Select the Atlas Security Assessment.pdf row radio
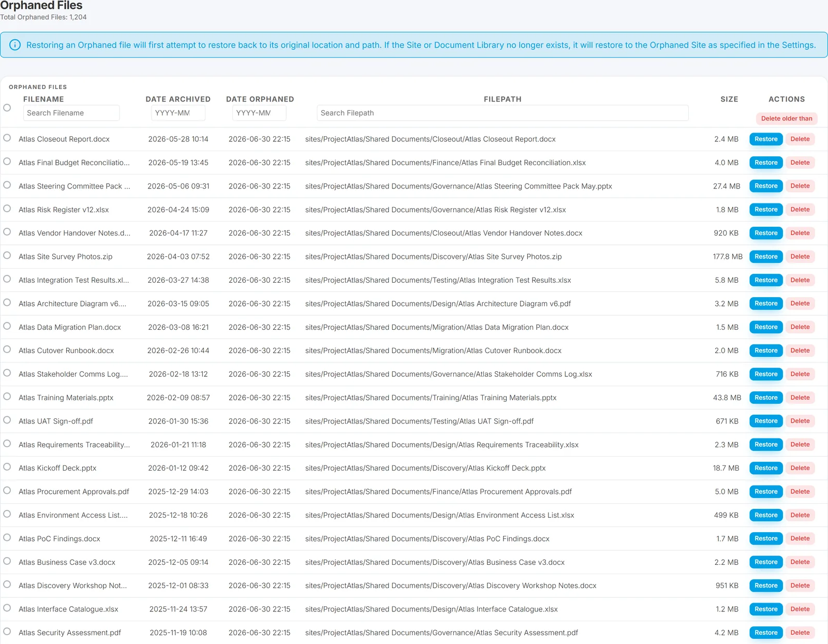Screen dimensions: 828x644 pyautogui.click(x=7, y=632)
